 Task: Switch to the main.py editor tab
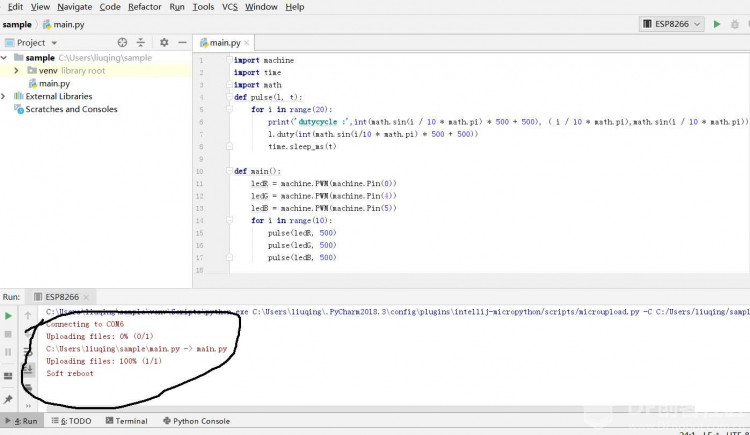(x=221, y=43)
